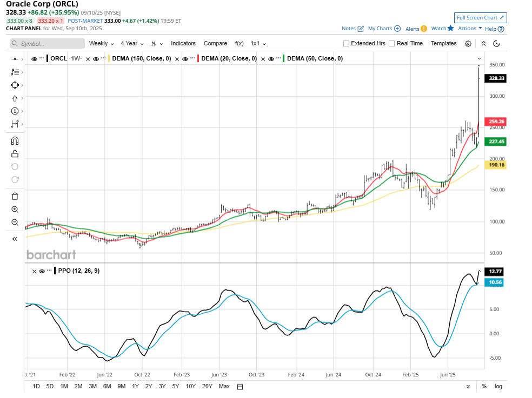This screenshot has width=532, height=398.
Task: Add to My Charts plus icon
Action: pos(397,29)
